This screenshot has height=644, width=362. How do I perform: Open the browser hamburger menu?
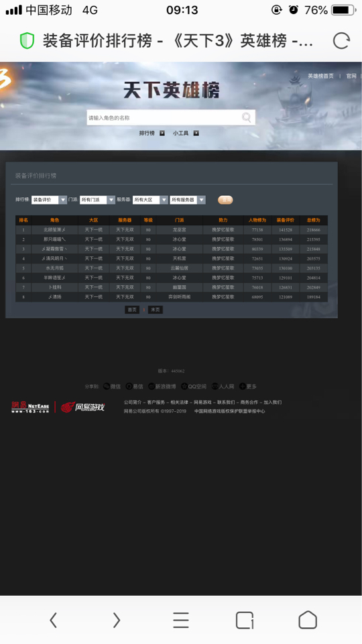tap(180, 620)
